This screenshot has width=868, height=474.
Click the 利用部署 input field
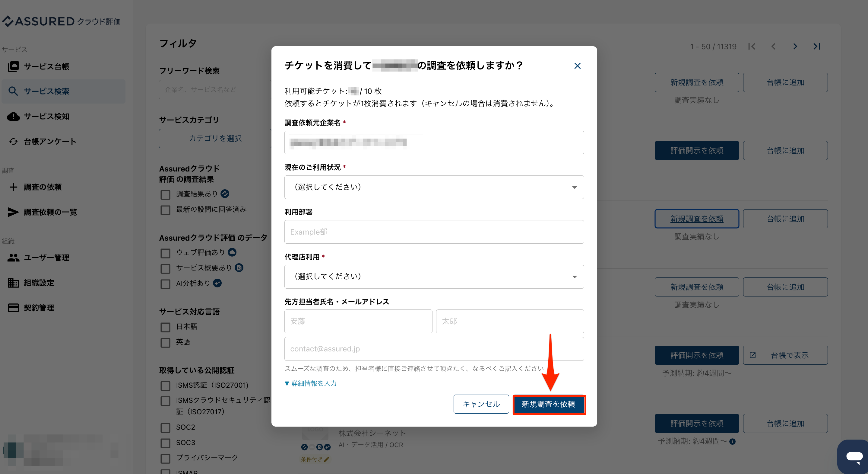[434, 232]
